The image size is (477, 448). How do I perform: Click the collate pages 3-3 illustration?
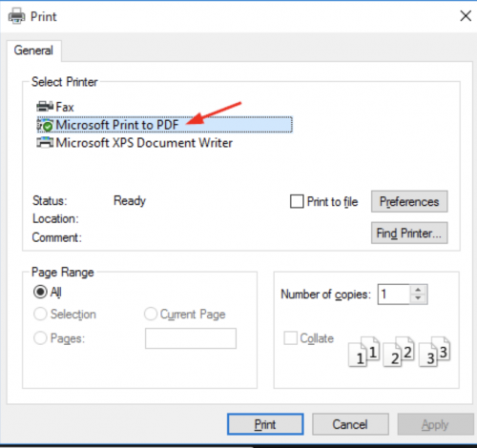435,352
